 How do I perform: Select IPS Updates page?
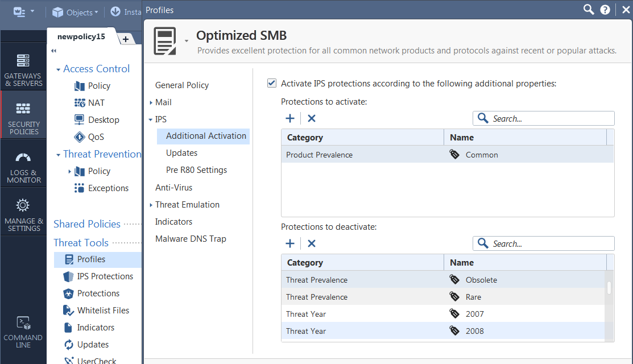pyautogui.click(x=181, y=153)
